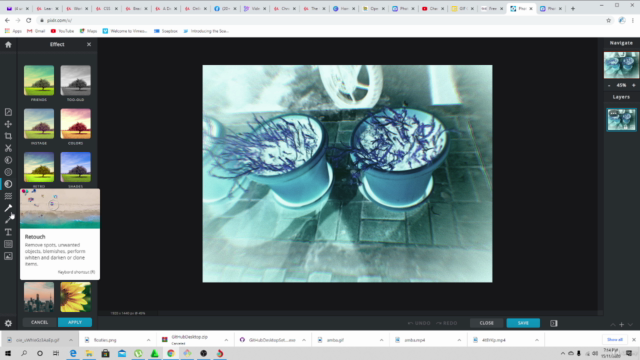Bookmark this page with star
The image size is (640, 360).
[609, 20]
